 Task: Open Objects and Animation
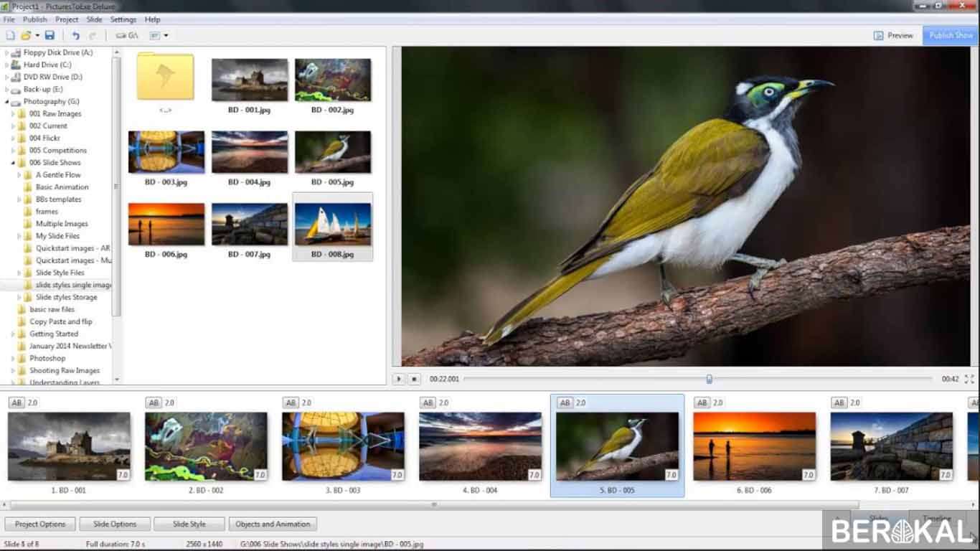tap(273, 524)
